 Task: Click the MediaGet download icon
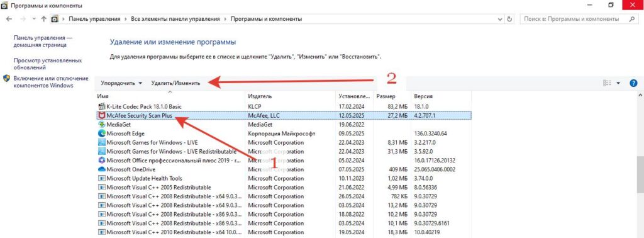click(x=102, y=125)
